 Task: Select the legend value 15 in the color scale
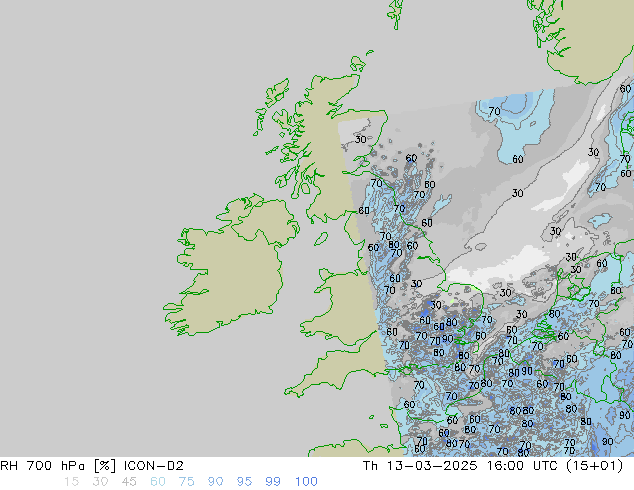[x=72, y=482]
